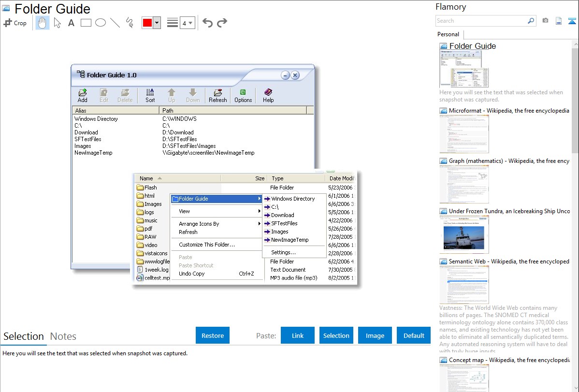Click the search magnifier icon

point(531,21)
